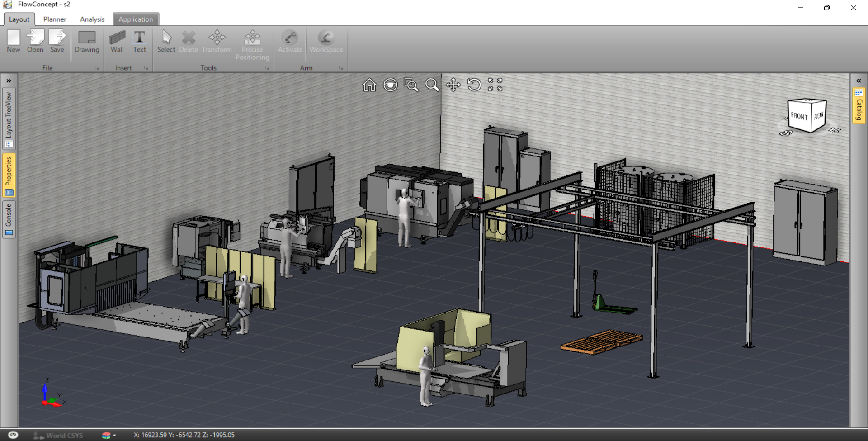Click the magnifier zoom icon

click(x=432, y=85)
